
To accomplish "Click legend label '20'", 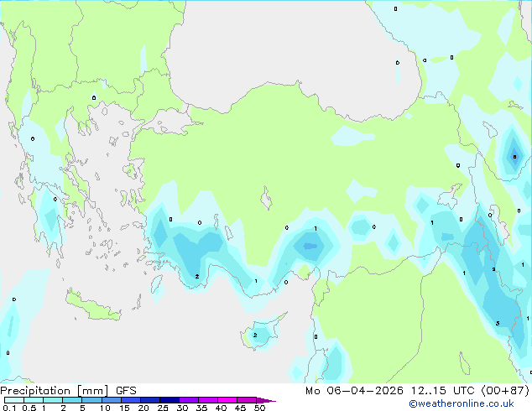I will point(143,408).
